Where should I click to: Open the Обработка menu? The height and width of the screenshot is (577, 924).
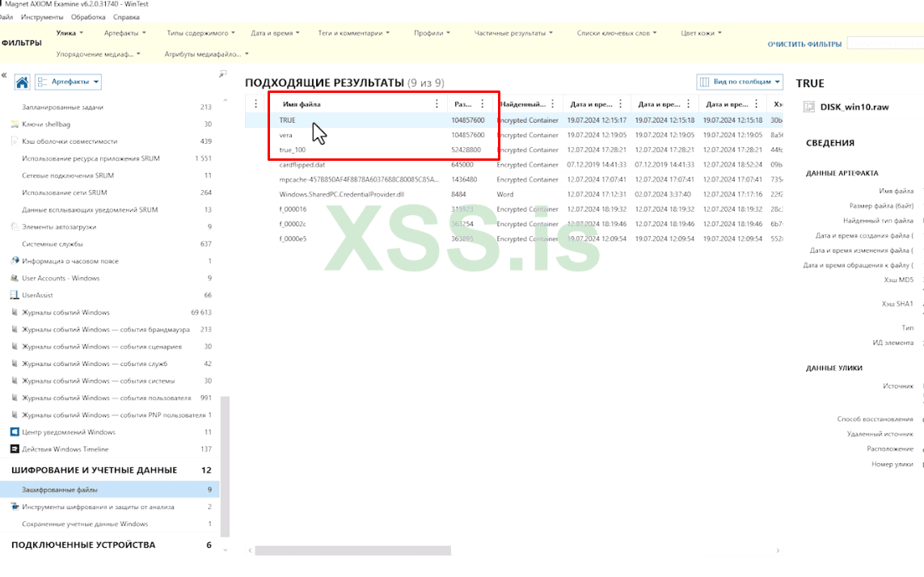point(88,17)
